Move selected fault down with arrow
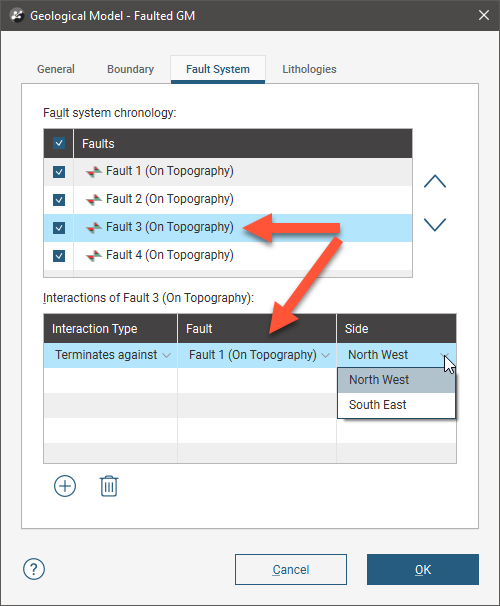Screen dimensions: 500x606 pos(435,225)
